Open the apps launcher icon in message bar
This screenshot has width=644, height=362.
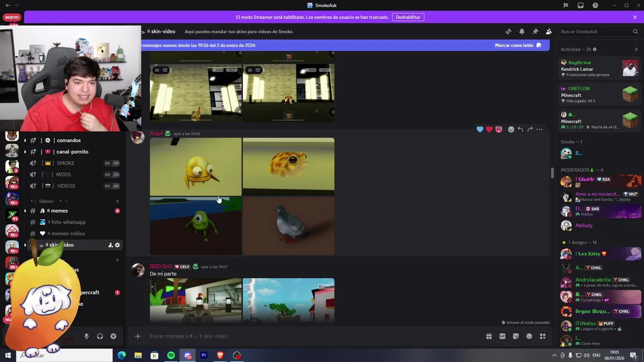tap(543, 336)
